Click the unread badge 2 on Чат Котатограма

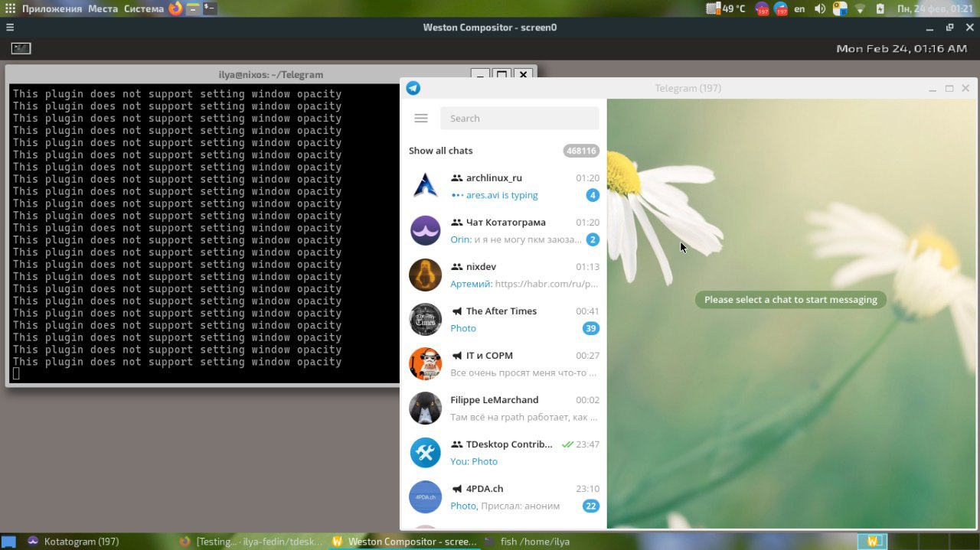point(593,239)
